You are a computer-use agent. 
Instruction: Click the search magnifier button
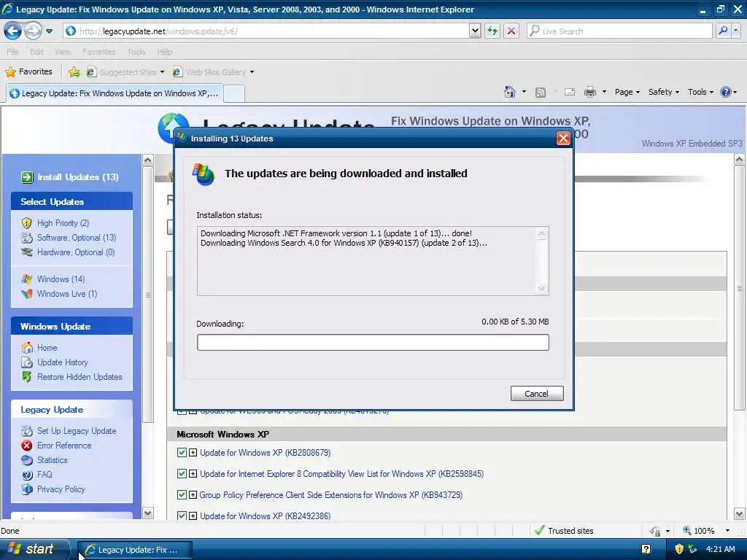723,31
